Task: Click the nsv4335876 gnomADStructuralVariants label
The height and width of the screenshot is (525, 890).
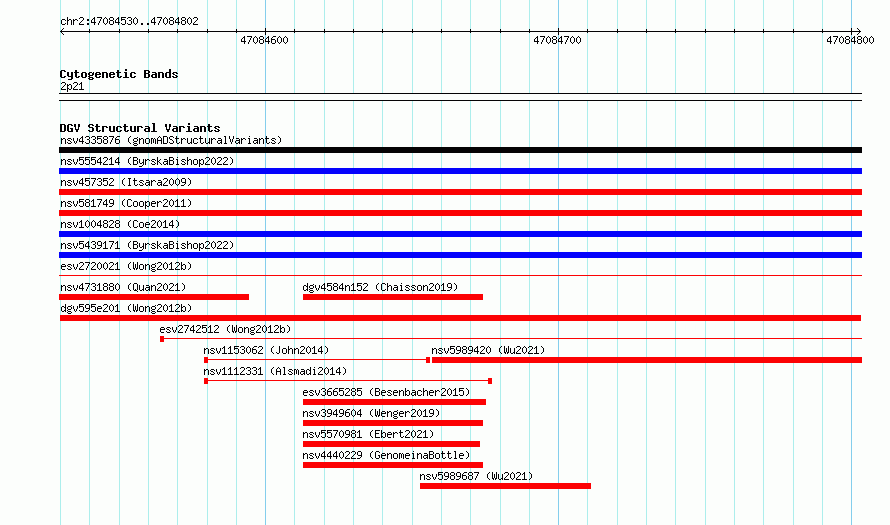Action: point(171,140)
